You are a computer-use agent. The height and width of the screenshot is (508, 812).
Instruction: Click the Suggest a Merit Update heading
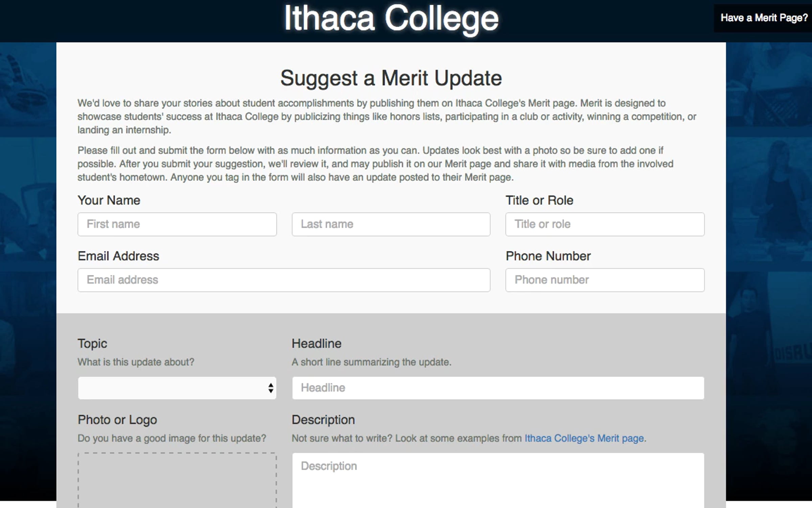click(x=391, y=78)
